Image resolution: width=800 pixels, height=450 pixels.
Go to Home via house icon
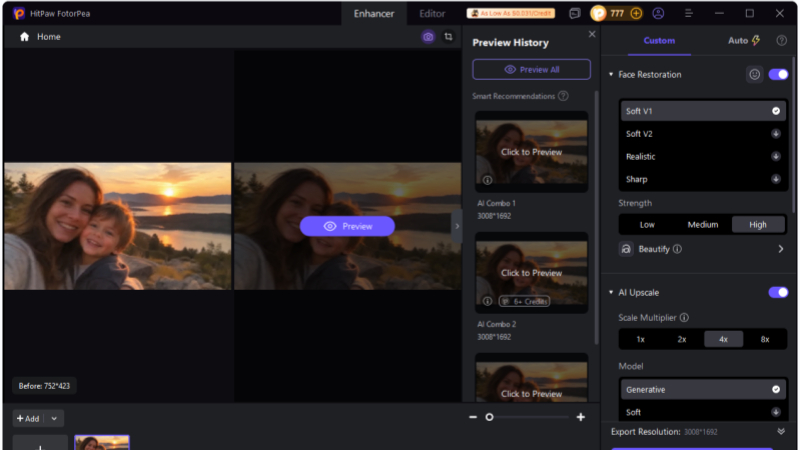[x=24, y=37]
